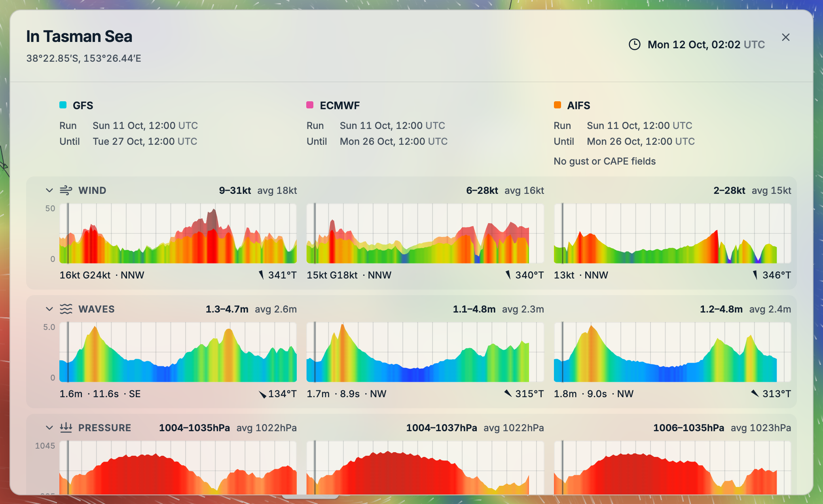823x504 pixels.
Task: Click the ECMWF model name
Action: [x=340, y=106]
